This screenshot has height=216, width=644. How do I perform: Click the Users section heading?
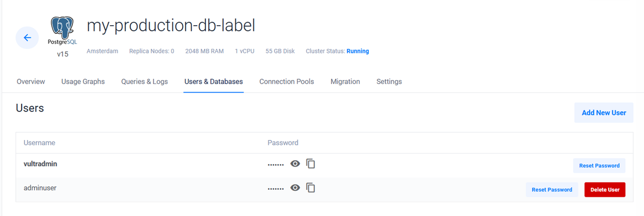click(x=30, y=108)
